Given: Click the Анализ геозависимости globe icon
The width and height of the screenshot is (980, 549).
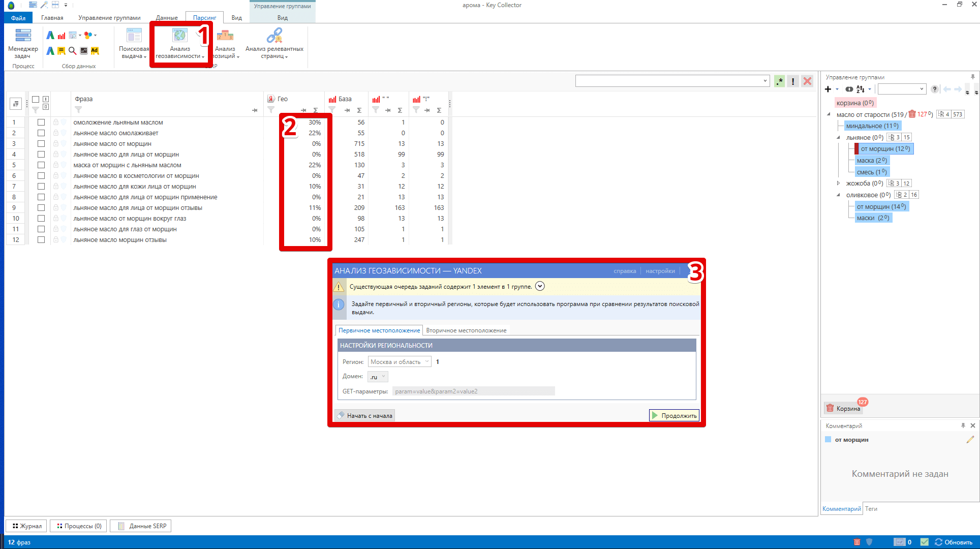Looking at the screenshot, I should pos(179,36).
